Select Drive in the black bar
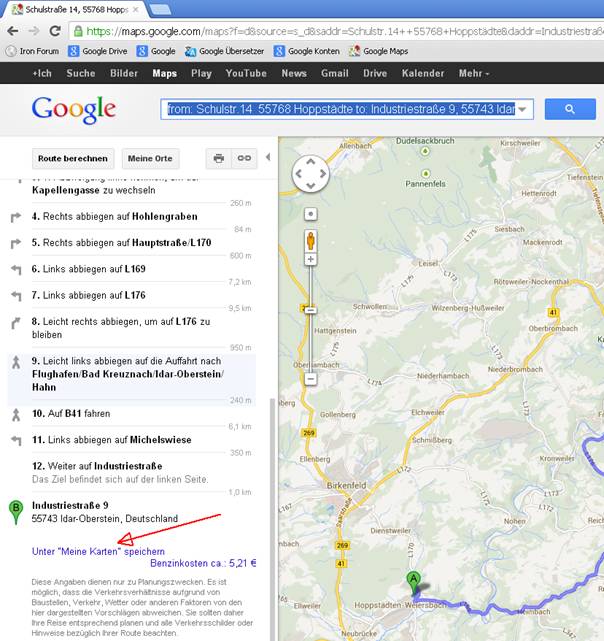Image resolution: width=604 pixels, height=641 pixels. coord(375,73)
